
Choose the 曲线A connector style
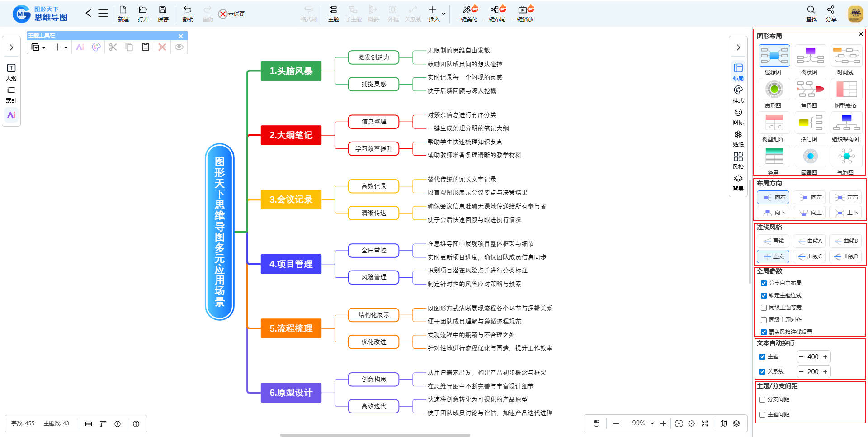(x=810, y=241)
